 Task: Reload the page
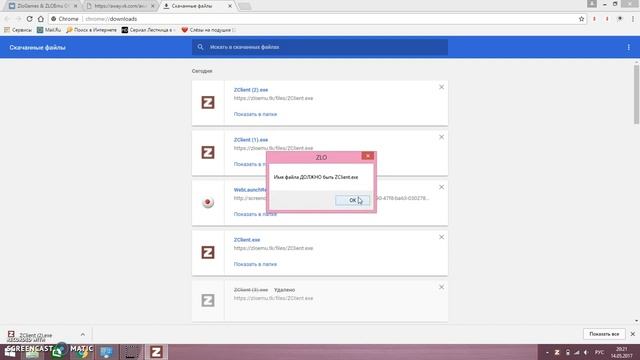29,19
